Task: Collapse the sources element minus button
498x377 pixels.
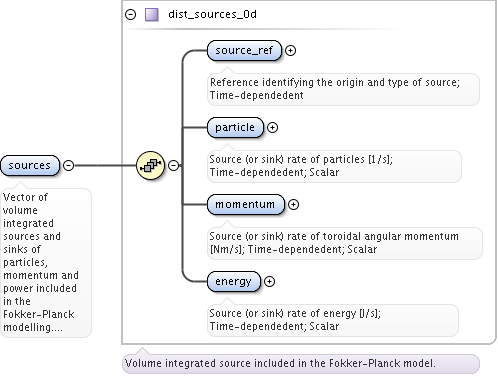Action: 68,165
